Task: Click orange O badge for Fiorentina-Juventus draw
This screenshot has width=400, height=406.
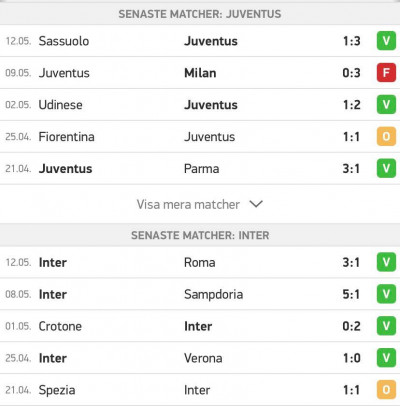Action: click(x=386, y=136)
